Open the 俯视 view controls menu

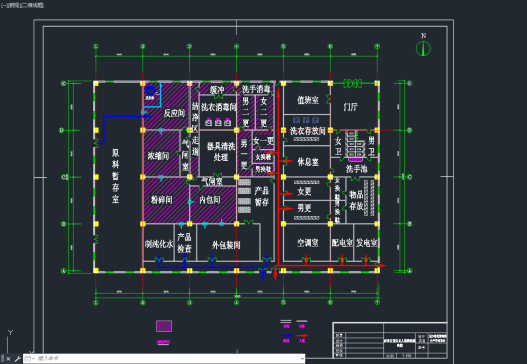[x=13, y=5]
